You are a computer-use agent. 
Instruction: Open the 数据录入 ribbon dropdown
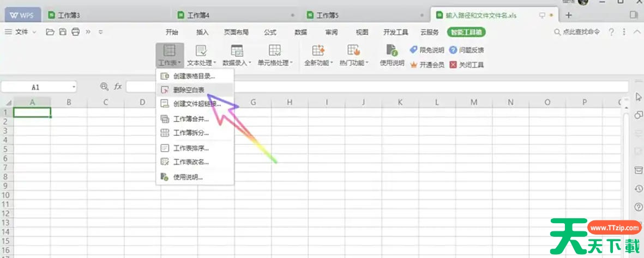click(237, 56)
